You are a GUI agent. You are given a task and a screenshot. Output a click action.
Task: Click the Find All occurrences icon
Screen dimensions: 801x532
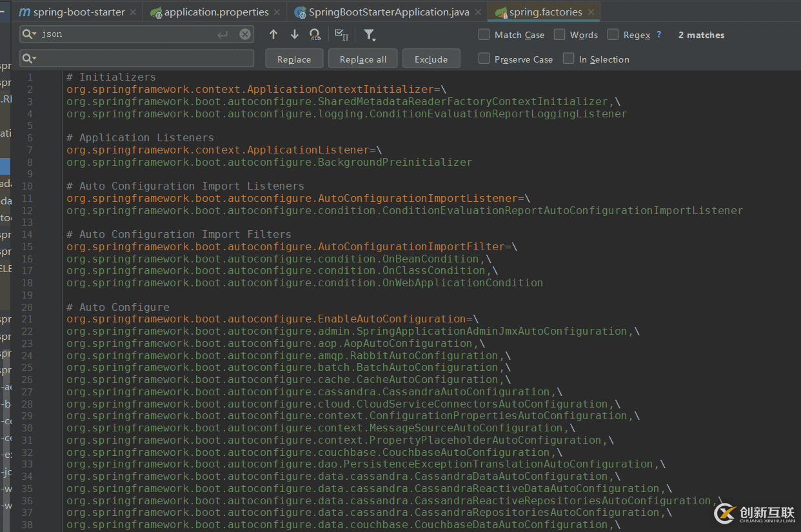(x=315, y=35)
